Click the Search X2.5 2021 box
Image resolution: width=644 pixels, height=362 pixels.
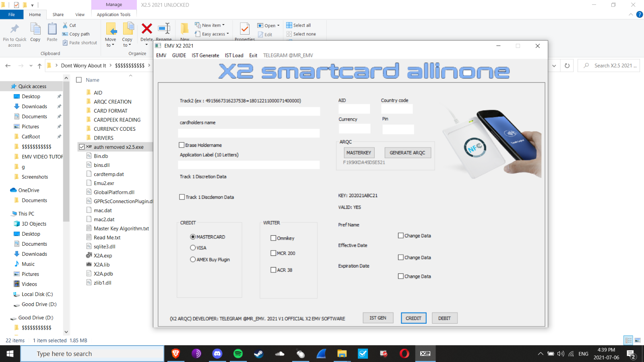point(609,66)
